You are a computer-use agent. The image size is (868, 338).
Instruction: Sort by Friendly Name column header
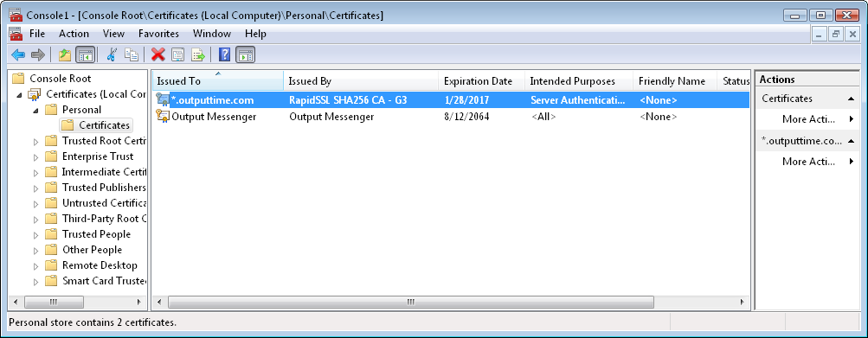point(675,81)
